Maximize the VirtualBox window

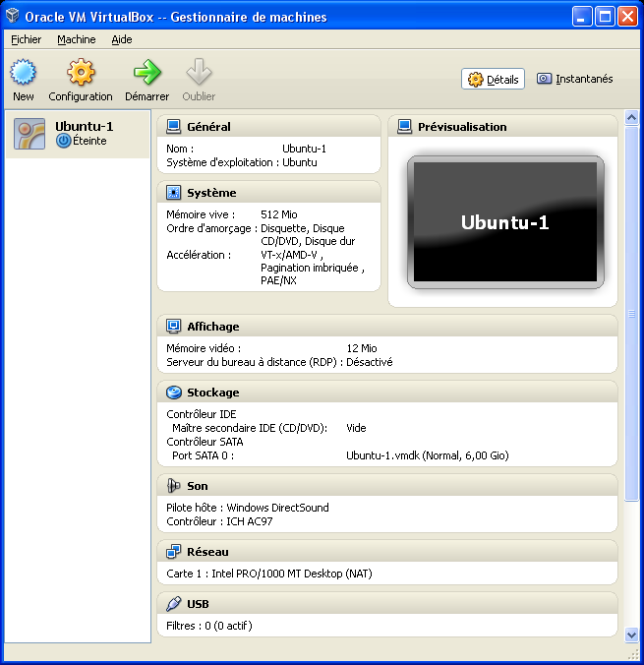[605, 17]
